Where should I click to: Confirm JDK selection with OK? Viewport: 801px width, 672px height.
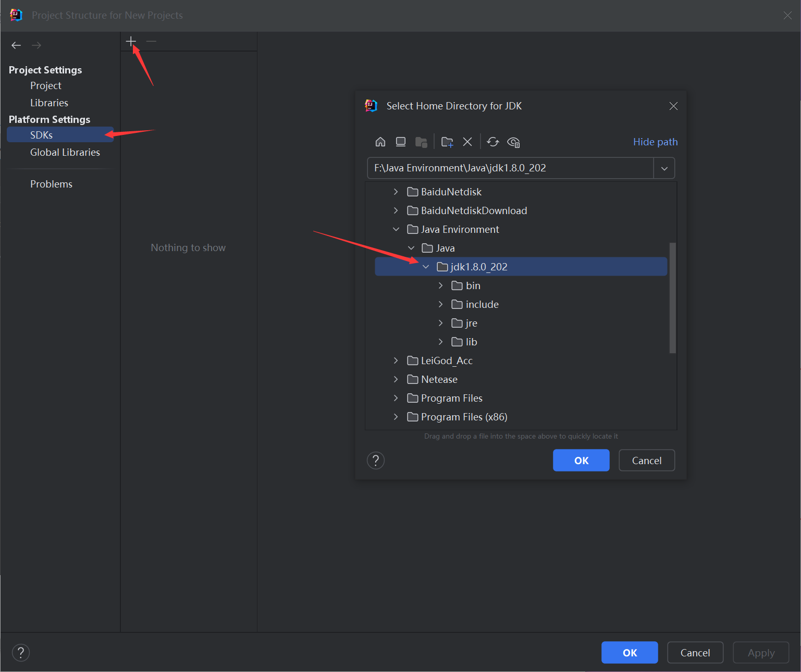pyautogui.click(x=581, y=461)
